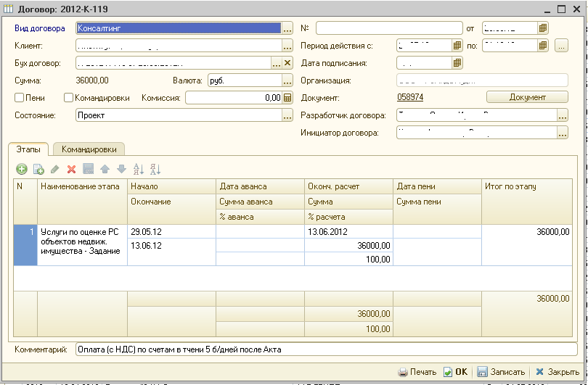Click the Комиссия field showing 0,00
The width and height of the screenshot is (588, 385).
coord(234,98)
